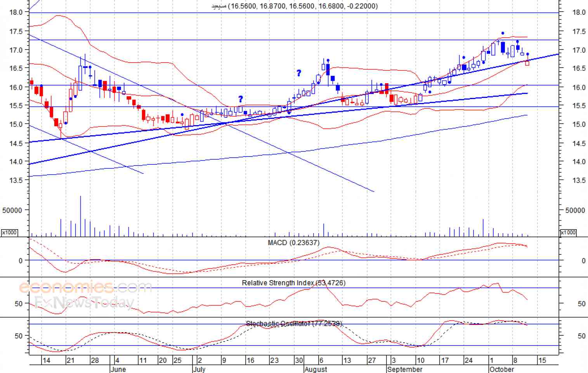Select date label 13 on the time axis

[x=347, y=360]
